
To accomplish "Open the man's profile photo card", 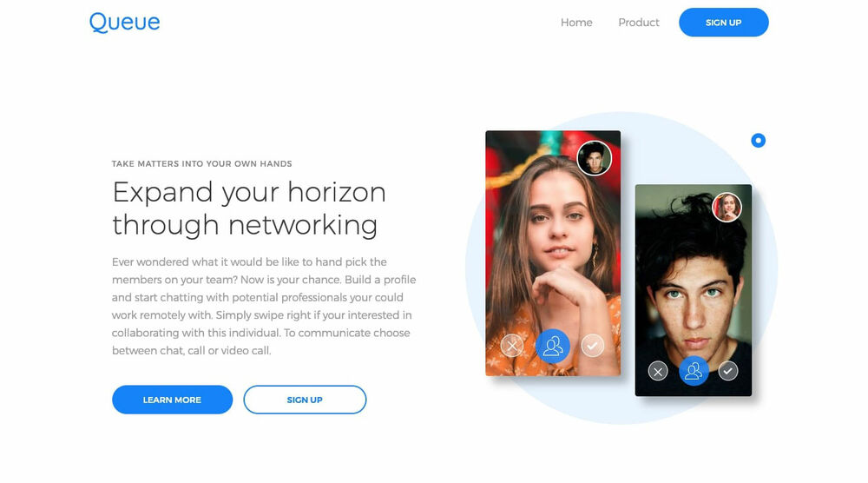I will tap(694, 290).
